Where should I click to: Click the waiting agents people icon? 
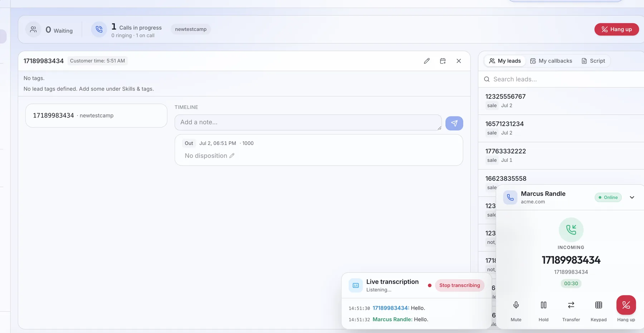click(33, 29)
